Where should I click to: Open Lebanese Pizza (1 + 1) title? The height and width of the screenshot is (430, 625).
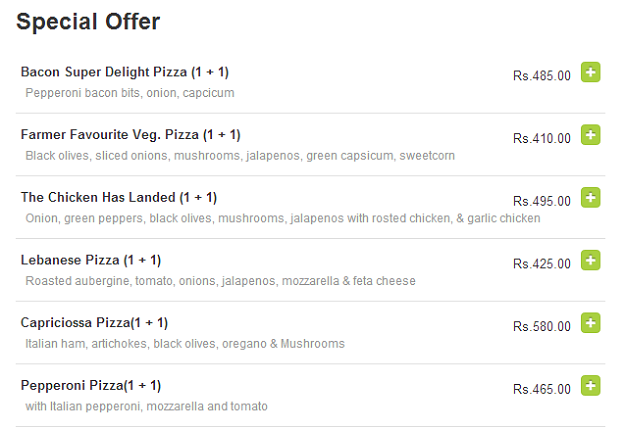point(91,260)
